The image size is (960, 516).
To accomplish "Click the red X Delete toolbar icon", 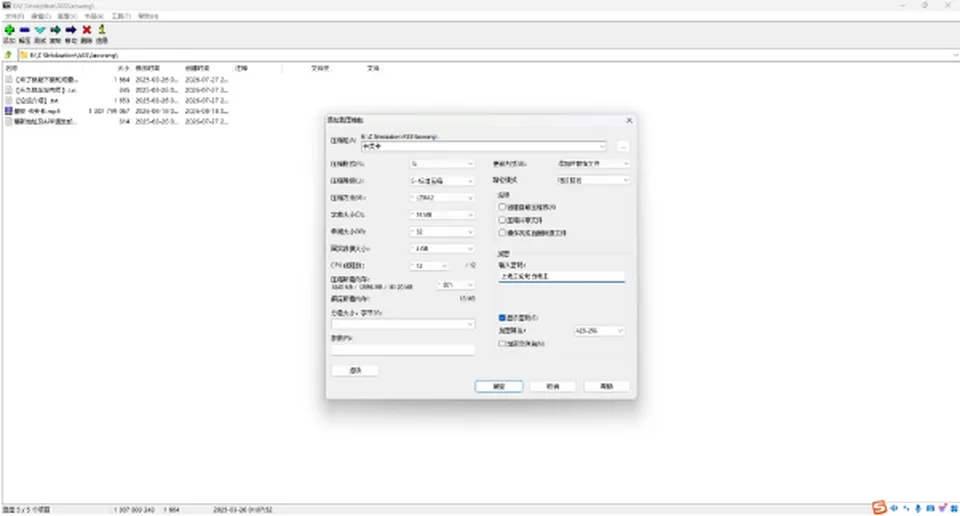I will (x=86, y=30).
